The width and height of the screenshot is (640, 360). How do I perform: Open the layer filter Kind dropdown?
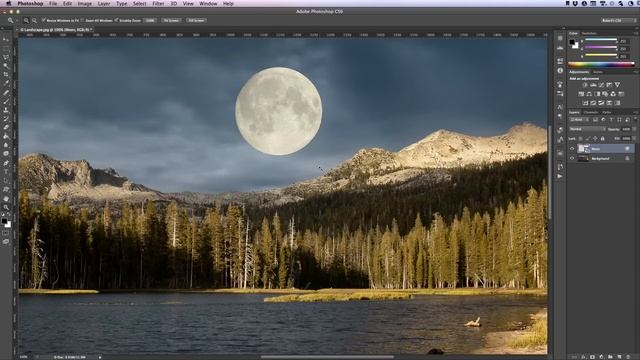coord(579,120)
